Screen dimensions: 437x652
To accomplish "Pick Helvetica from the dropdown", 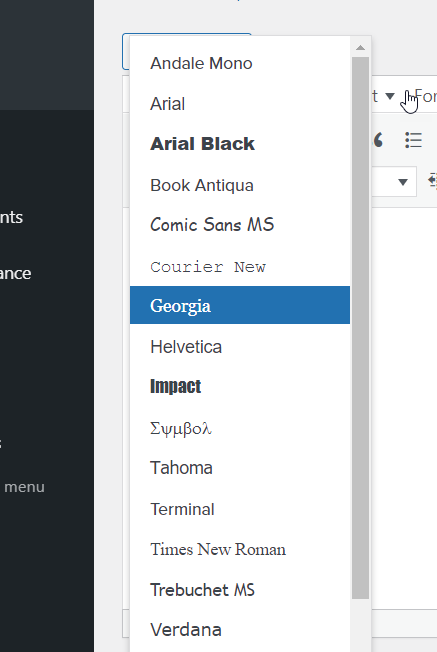I will click(x=240, y=346).
